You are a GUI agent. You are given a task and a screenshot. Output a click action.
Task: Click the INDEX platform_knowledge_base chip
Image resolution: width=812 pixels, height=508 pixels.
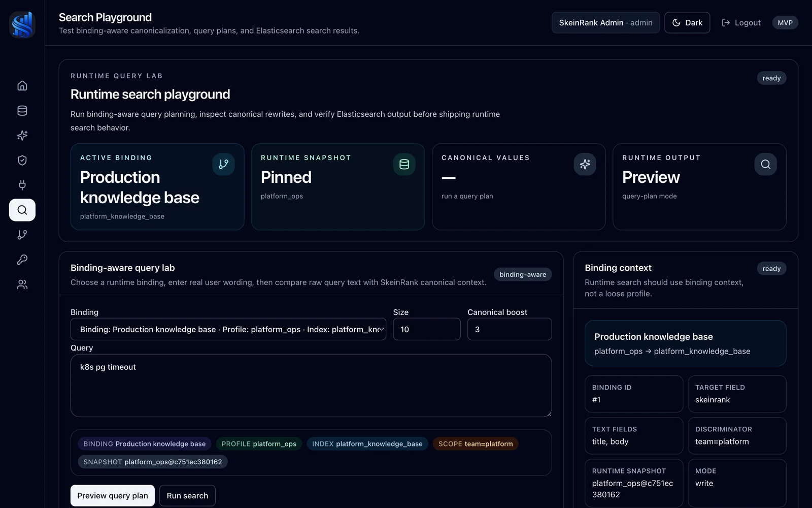367,444
